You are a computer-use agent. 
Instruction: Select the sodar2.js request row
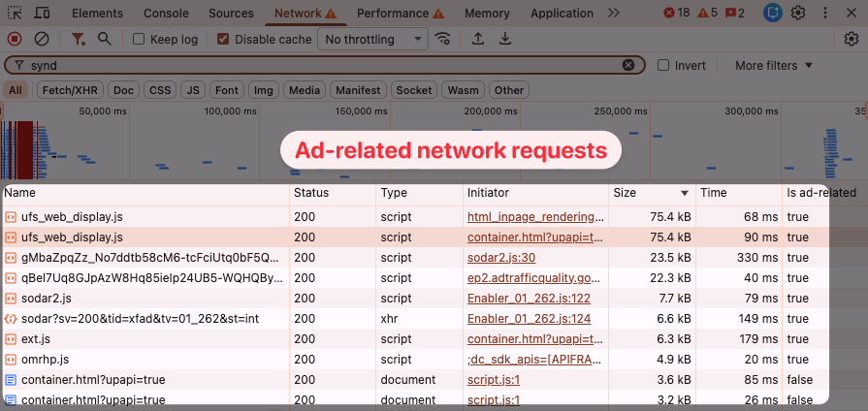pyautogui.click(x=415, y=299)
